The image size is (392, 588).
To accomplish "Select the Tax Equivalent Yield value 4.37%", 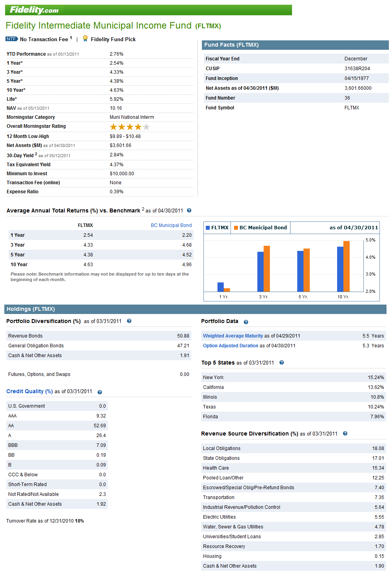I will coord(116,165).
